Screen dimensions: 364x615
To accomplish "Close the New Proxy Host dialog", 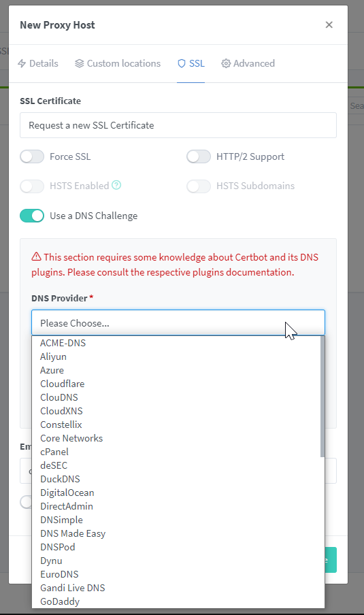I will (329, 24).
